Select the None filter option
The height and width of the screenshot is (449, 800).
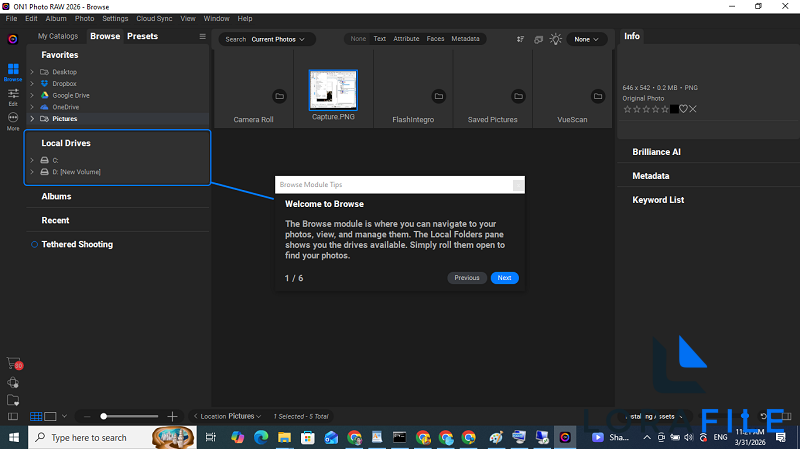(x=358, y=39)
